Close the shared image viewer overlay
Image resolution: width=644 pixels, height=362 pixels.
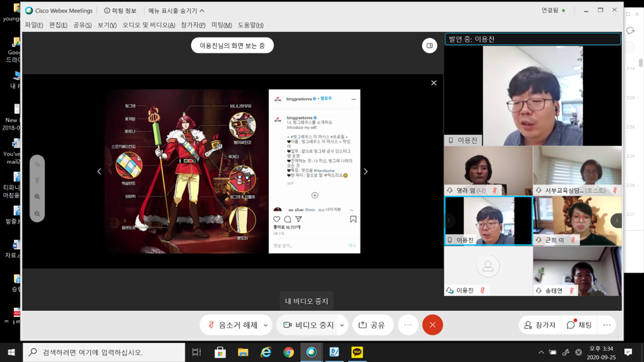[434, 83]
